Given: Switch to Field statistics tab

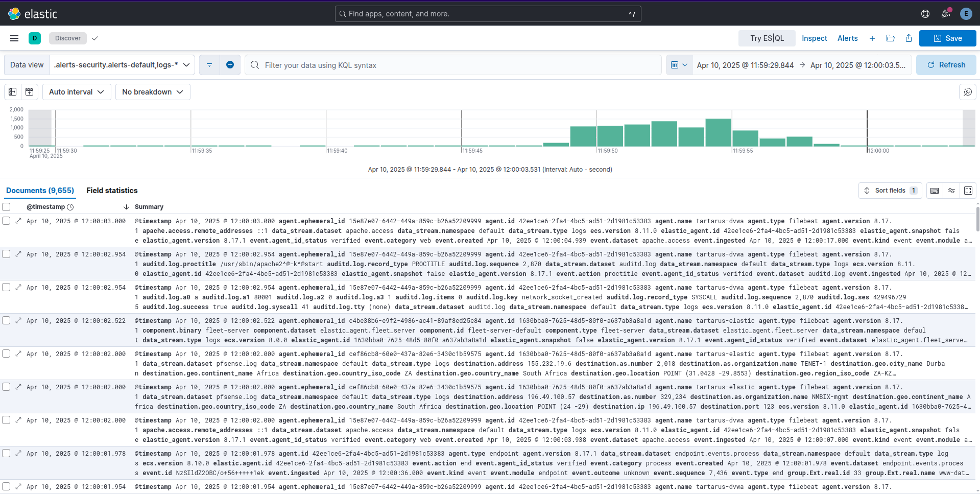Looking at the screenshot, I should [x=112, y=191].
